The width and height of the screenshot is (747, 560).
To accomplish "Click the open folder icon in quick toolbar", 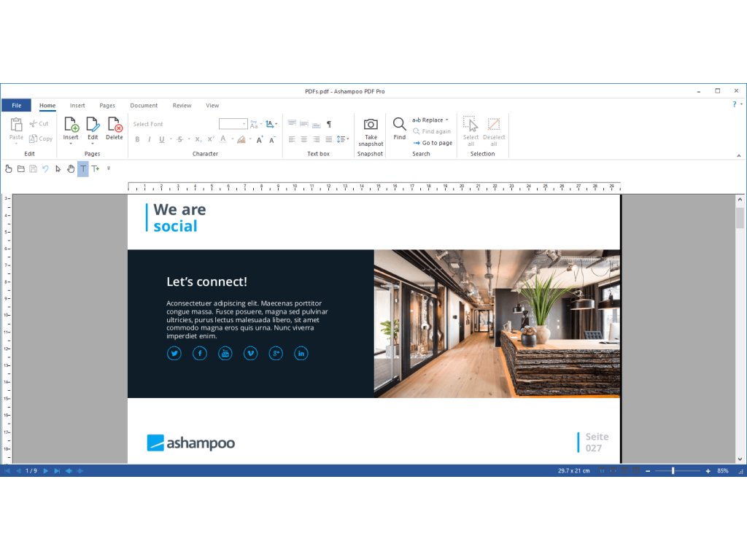I will tap(21, 169).
